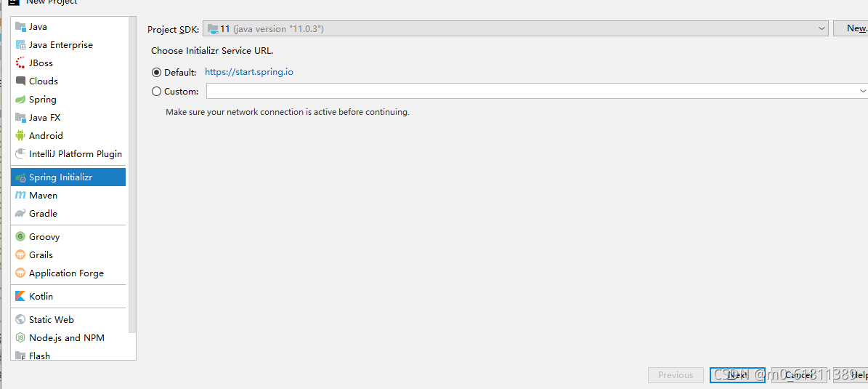Click the Next button
Viewport: 868px width, 389px height.
point(737,375)
